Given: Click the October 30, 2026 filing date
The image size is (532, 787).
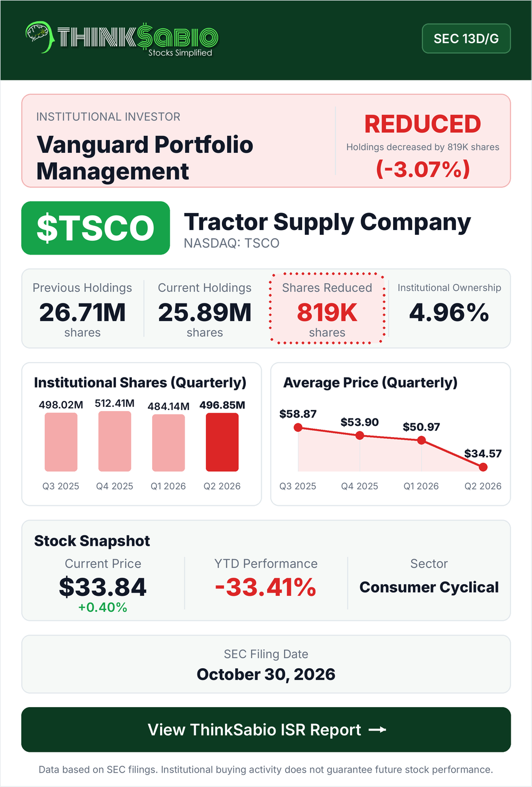Looking at the screenshot, I should (266, 674).
